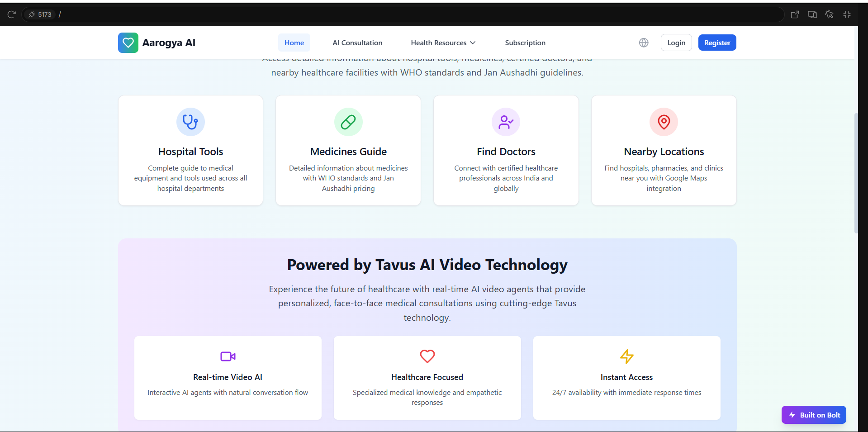Activate the element inspector cursor icon

[x=829, y=14]
